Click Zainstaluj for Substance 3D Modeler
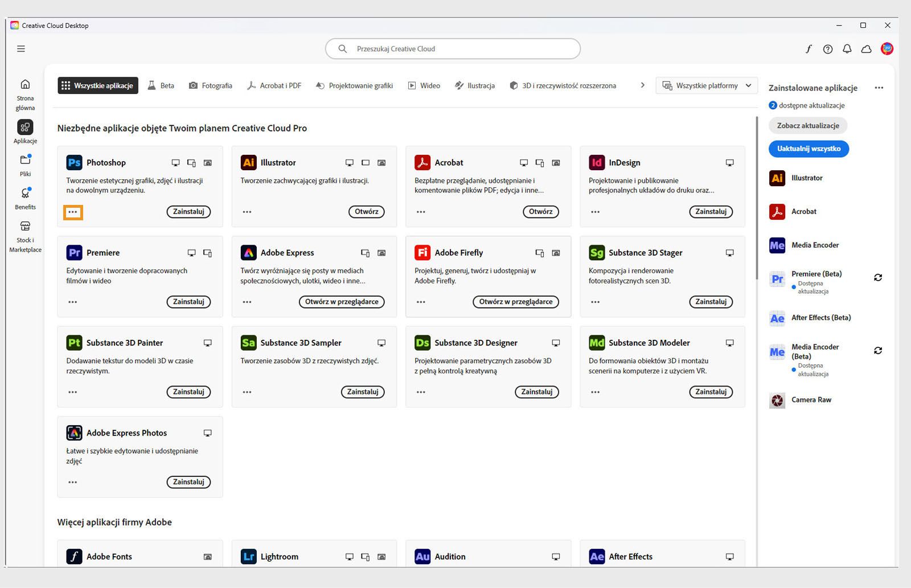This screenshot has height=588, width=911. 711,392
